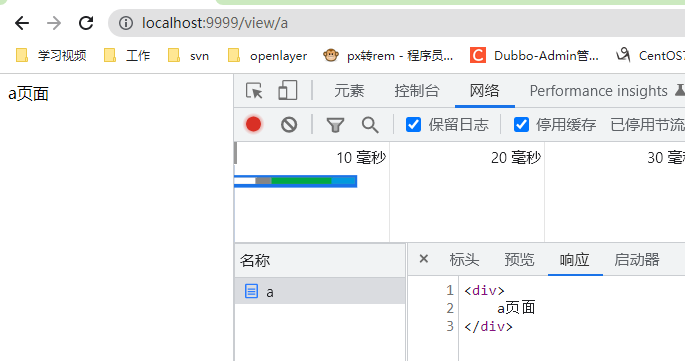View site information icon in address bar
Image resolution: width=685 pixels, height=361 pixels.
point(126,23)
